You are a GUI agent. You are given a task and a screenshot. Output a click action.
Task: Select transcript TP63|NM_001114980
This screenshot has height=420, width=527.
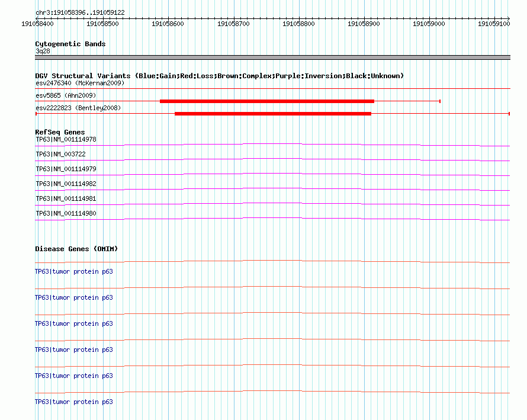pos(66,213)
